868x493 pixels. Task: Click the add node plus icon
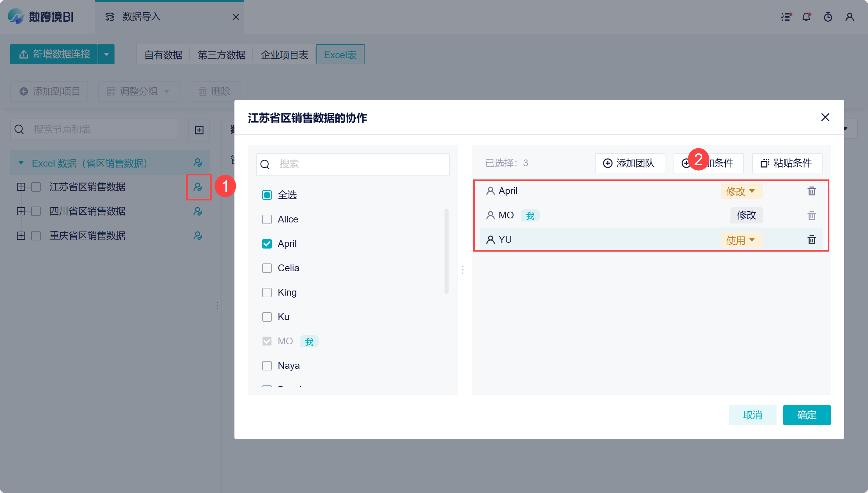pyautogui.click(x=199, y=130)
